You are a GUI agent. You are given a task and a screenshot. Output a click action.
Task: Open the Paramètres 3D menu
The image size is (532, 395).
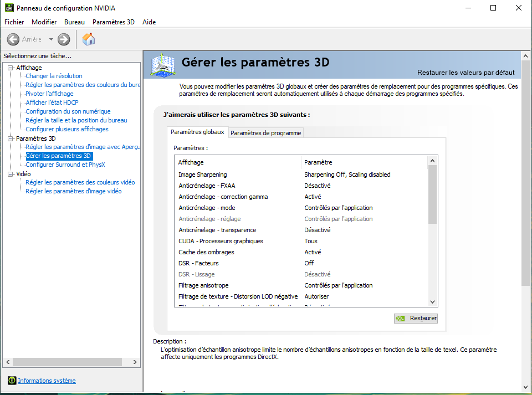coord(113,22)
